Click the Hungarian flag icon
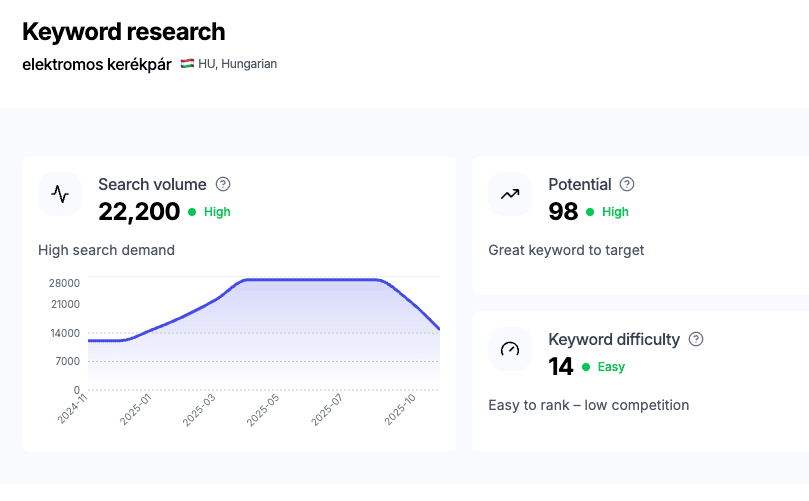 (187, 64)
